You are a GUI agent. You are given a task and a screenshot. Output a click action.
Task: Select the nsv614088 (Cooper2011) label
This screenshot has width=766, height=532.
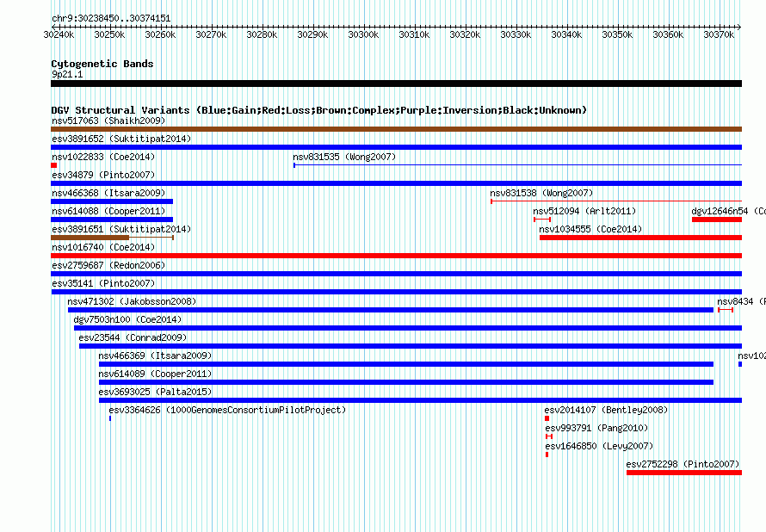tap(108, 211)
